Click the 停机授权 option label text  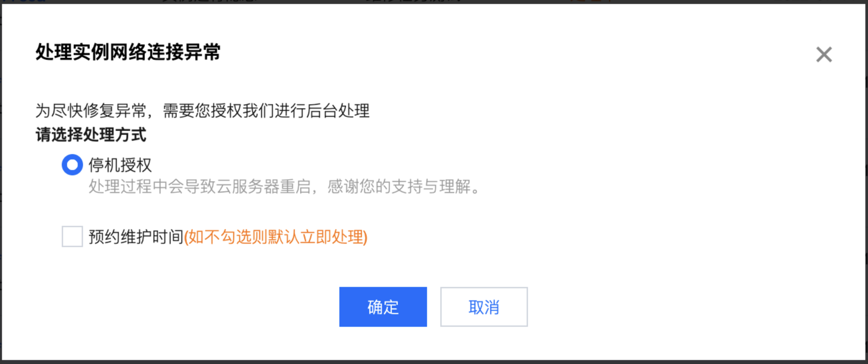120,165
